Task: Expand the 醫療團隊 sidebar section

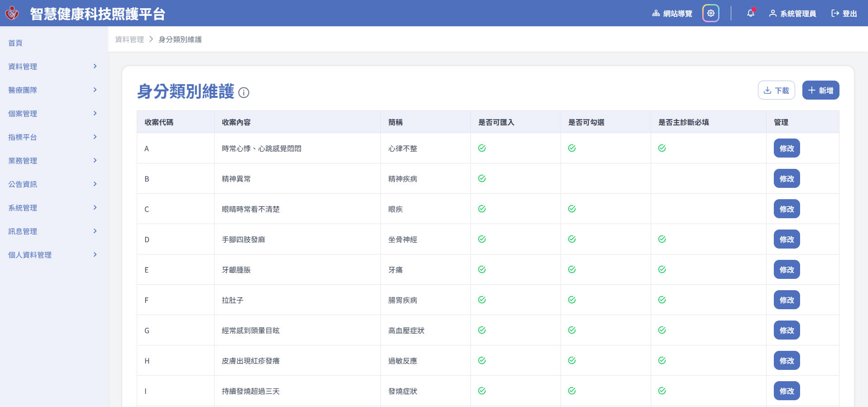Action: [x=95, y=90]
